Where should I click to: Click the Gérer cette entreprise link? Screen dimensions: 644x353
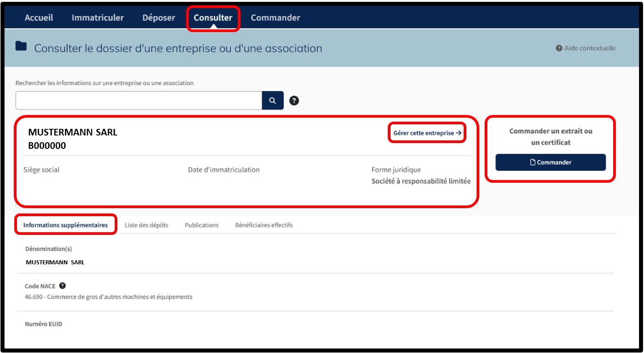pyautogui.click(x=427, y=133)
